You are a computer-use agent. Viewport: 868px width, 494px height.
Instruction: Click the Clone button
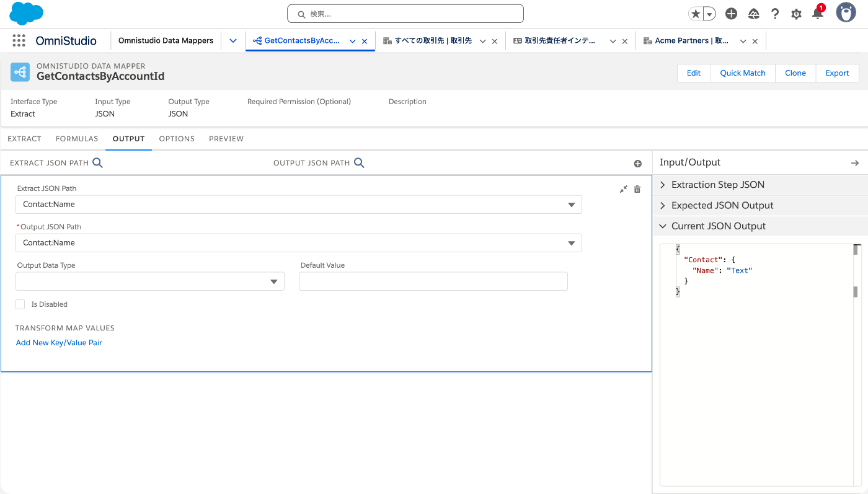point(795,73)
